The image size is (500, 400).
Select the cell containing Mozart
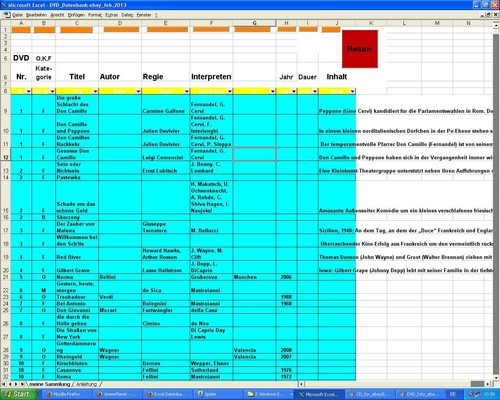pyautogui.click(x=120, y=310)
